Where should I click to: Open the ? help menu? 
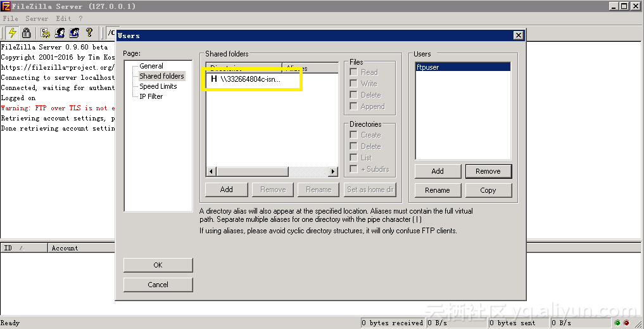tap(81, 18)
